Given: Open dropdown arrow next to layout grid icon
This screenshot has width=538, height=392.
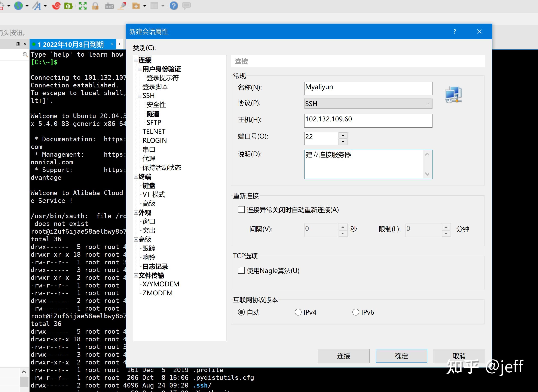Looking at the screenshot, I should (x=163, y=6).
